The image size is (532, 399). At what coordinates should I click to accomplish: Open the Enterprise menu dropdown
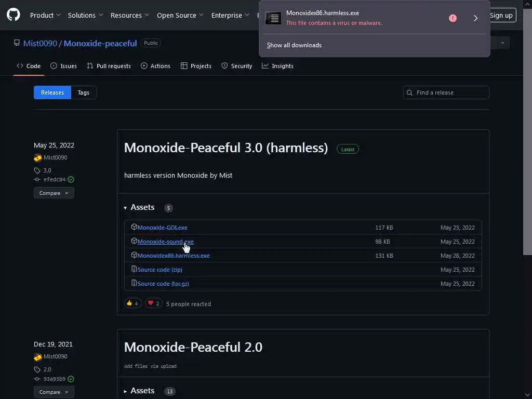230,15
